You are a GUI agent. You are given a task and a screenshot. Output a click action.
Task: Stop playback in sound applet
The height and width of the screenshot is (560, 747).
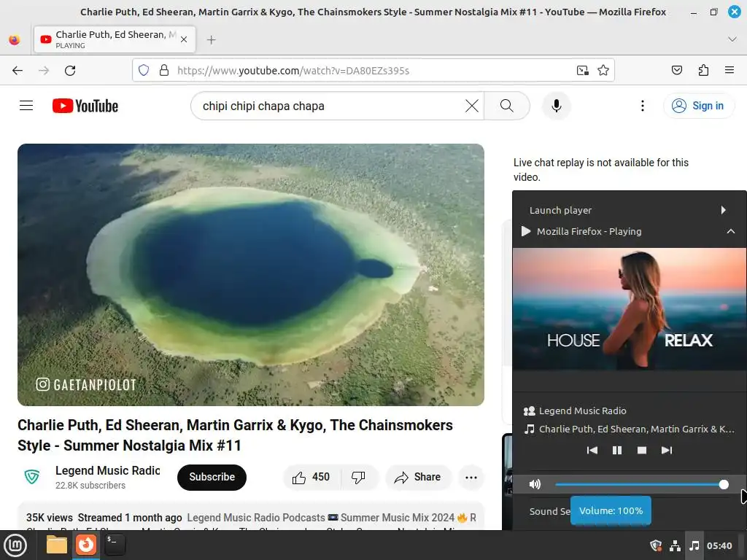pyautogui.click(x=642, y=450)
